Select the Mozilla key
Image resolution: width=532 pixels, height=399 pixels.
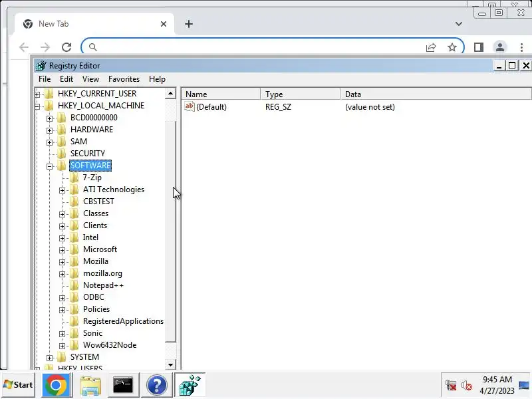pyautogui.click(x=95, y=261)
